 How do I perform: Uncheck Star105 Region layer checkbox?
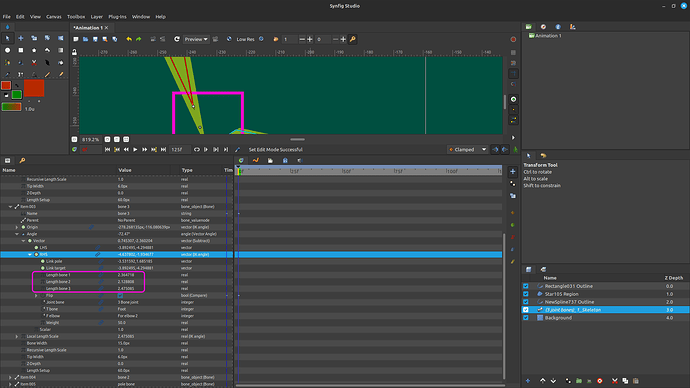525,294
